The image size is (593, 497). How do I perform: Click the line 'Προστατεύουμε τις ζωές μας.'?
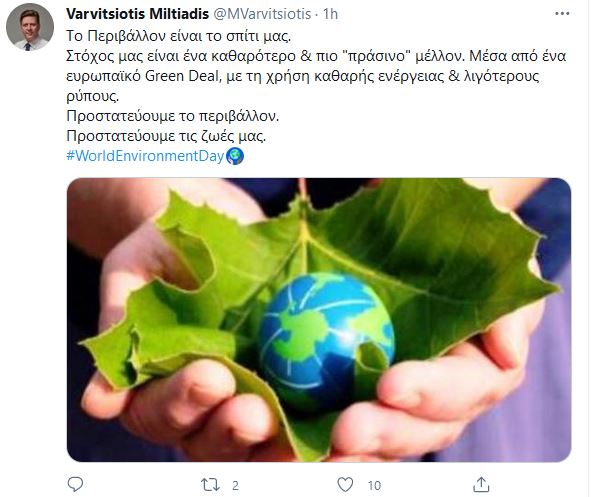166,136
